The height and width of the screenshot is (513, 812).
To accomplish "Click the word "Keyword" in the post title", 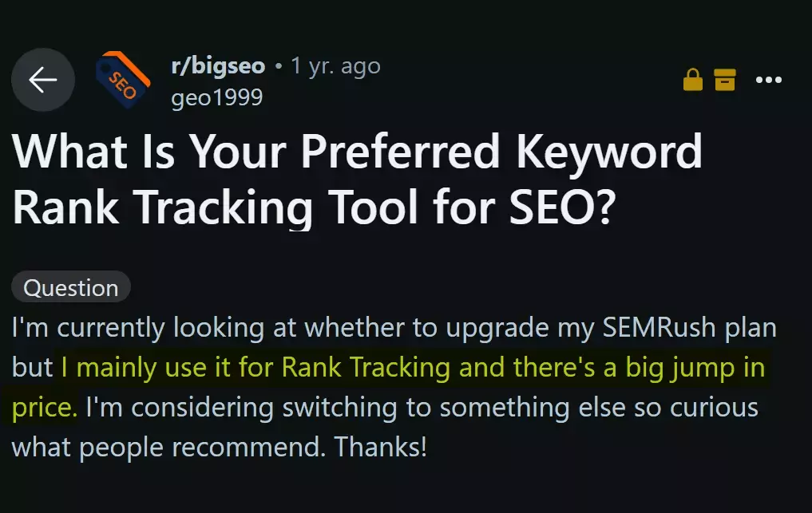I will [x=609, y=155].
